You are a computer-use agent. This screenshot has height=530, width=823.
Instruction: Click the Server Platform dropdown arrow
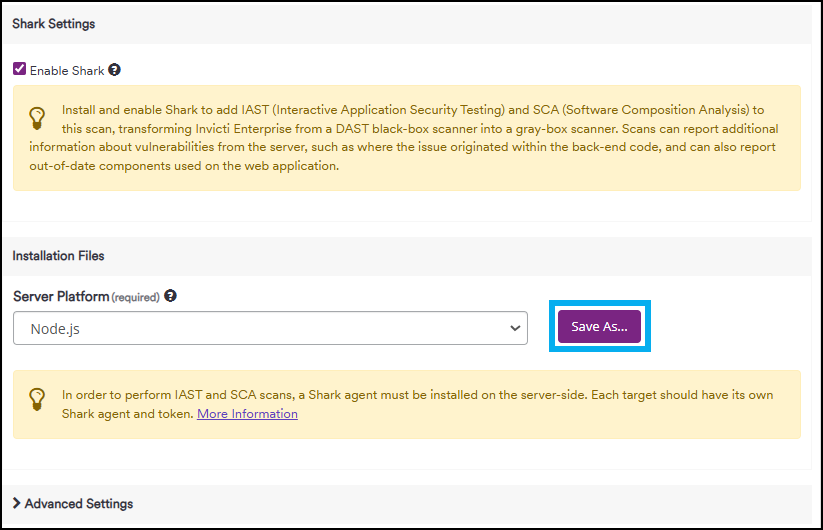(x=515, y=328)
